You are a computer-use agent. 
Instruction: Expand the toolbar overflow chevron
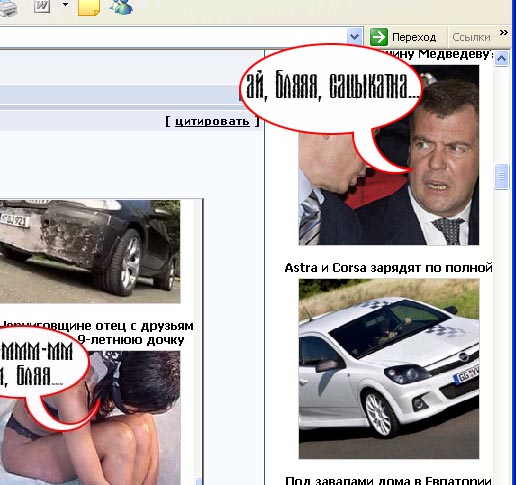click(x=504, y=33)
